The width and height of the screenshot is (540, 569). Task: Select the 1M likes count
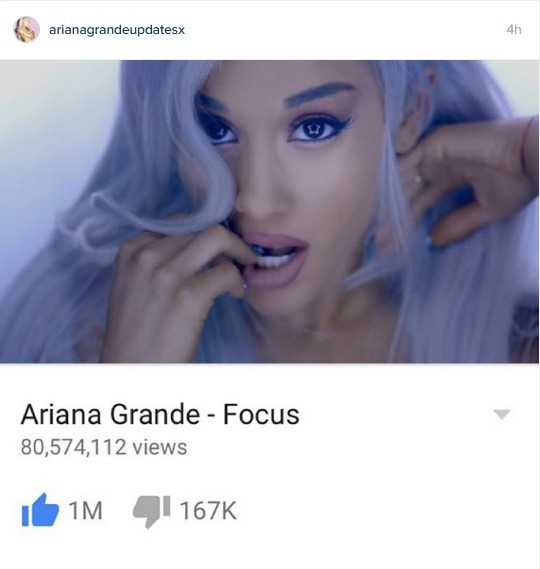point(86,511)
